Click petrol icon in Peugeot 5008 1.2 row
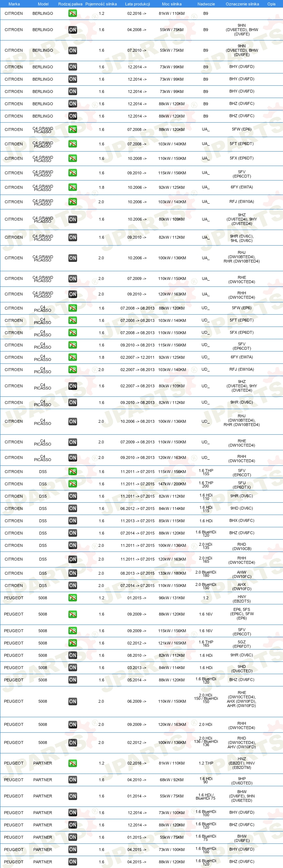This screenshot has width=283, height=868. (x=73, y=598)
